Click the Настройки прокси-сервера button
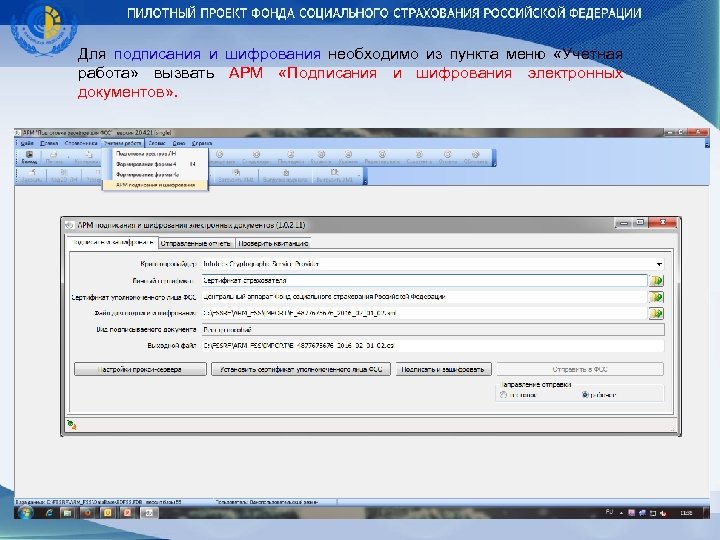 pyautogui.click(x=140, y=369)
